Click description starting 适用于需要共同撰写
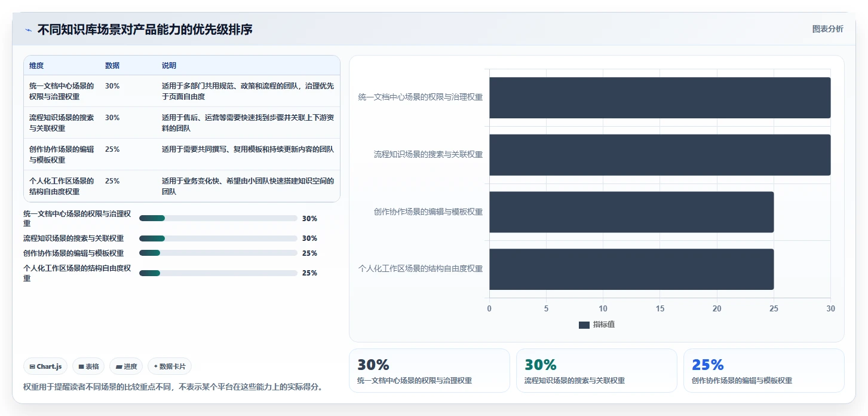The width and height of the screenshot is (868, 416). point(248,149)
